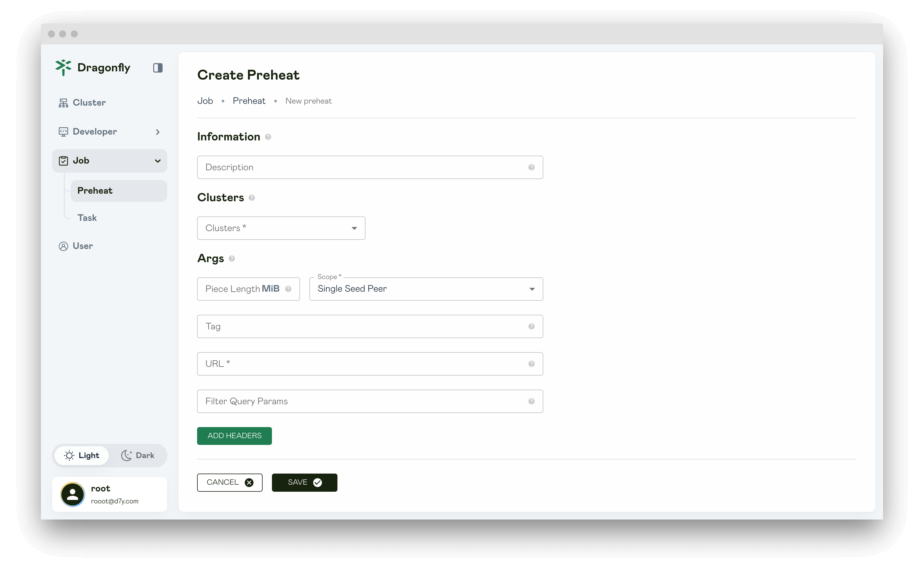The image size is (924, 578).
Task: Switch to the Dark theme
Action: [x=137, y=455]
